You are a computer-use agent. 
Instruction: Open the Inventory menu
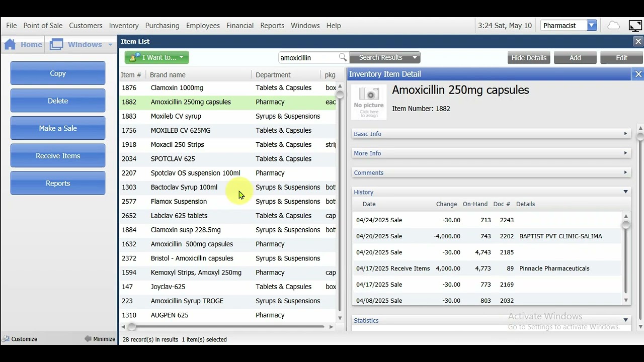(124, 25)
